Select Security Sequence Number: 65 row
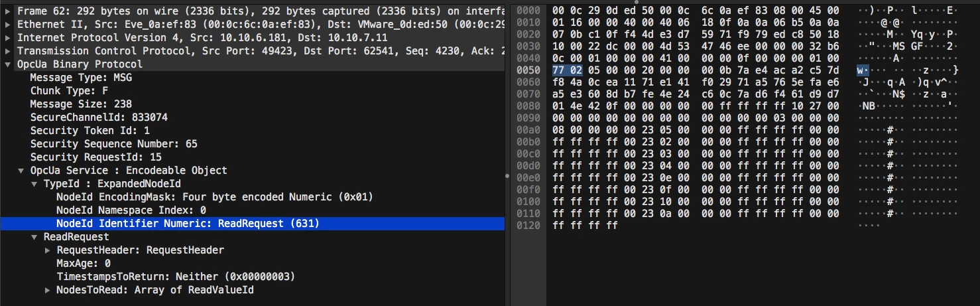 113,144
